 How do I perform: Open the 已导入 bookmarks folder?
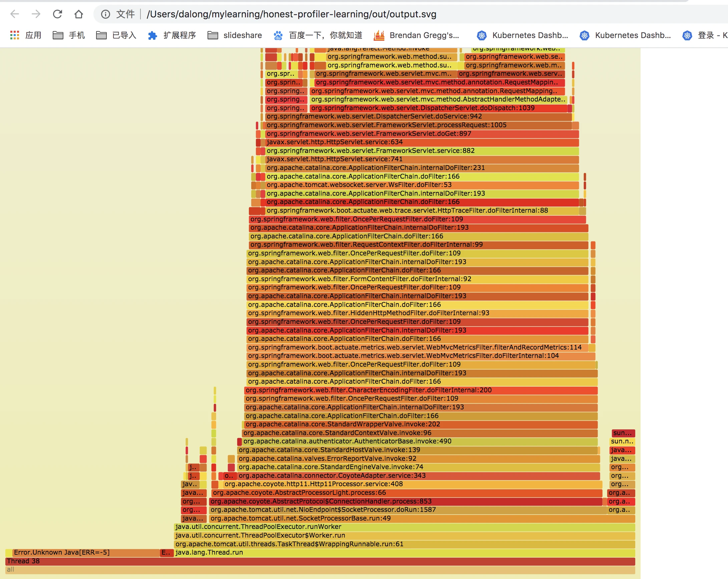tap(116, 35)
